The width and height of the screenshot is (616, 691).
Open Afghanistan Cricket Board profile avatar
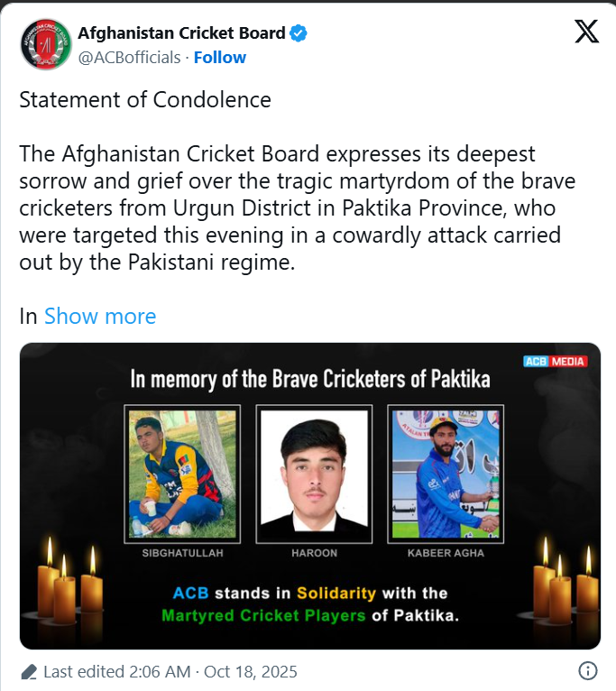click(x=45, y=45)
